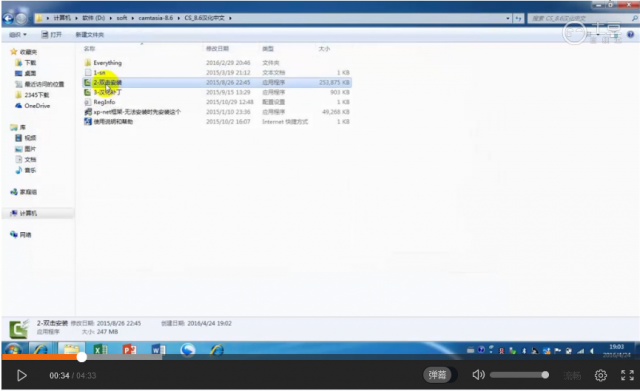Click the Windows Start orb
Viewport: 640px width, 391px height.
pos(13,350)
